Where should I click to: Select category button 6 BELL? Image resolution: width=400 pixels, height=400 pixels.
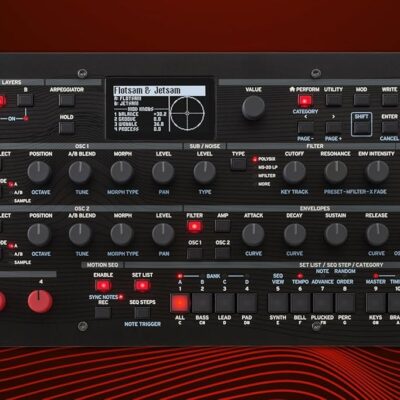click(x=300, y=303)
